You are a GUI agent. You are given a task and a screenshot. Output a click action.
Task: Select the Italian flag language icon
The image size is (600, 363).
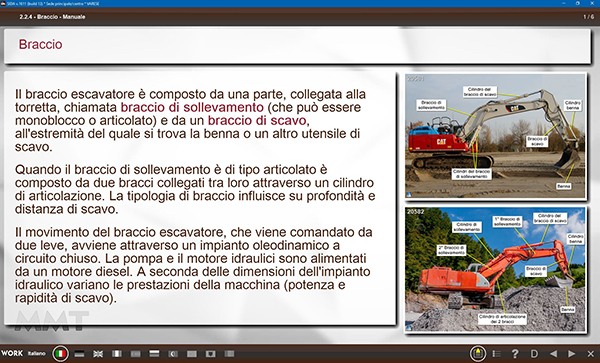tap(60, 353)
